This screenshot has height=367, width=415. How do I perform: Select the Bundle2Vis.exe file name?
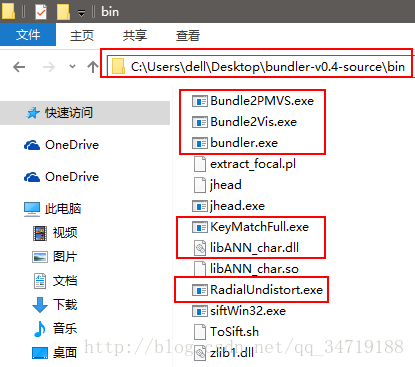[x=253, y=122]
